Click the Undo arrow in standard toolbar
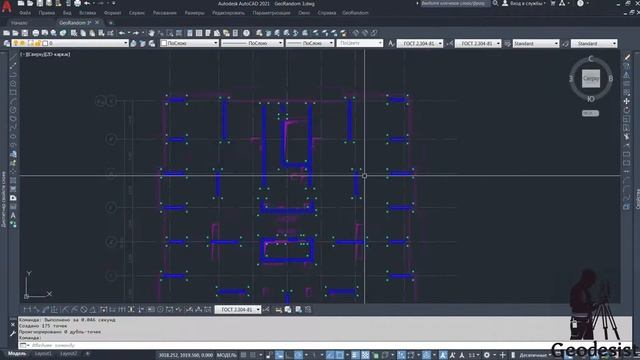 point(122,33)
